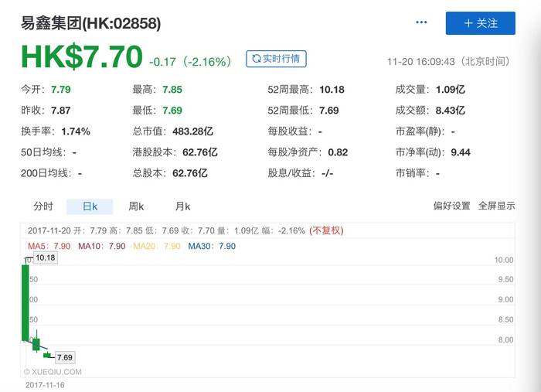The height and width of the screenshot is (392, 541).
Task: Click the 关注 follow button
Action: click(480, 23)
